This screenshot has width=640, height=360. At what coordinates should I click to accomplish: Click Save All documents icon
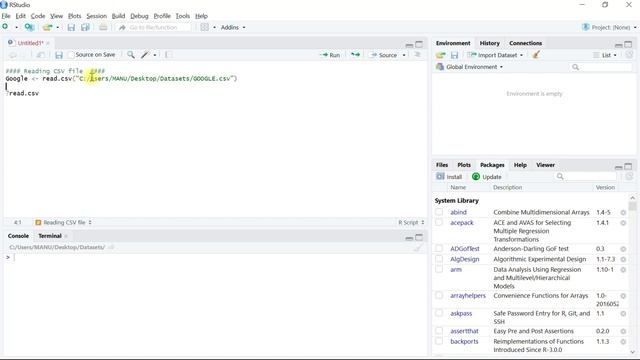[85, 27]
